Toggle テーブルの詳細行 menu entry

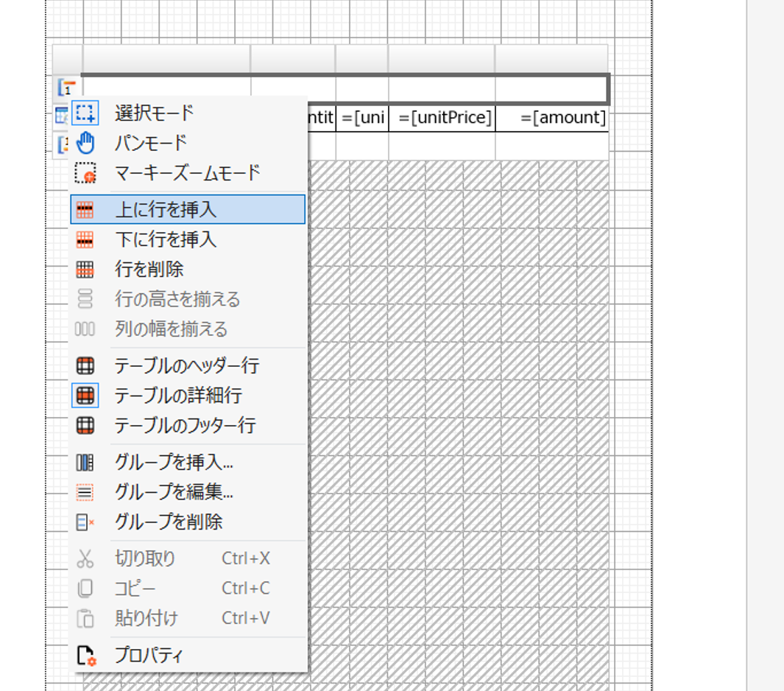point(188,396)
